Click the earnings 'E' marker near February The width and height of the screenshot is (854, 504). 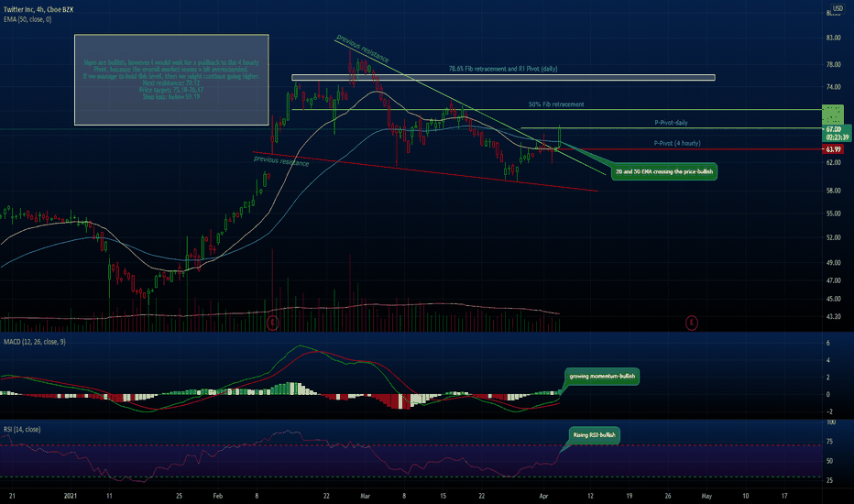tap(272, 323)
